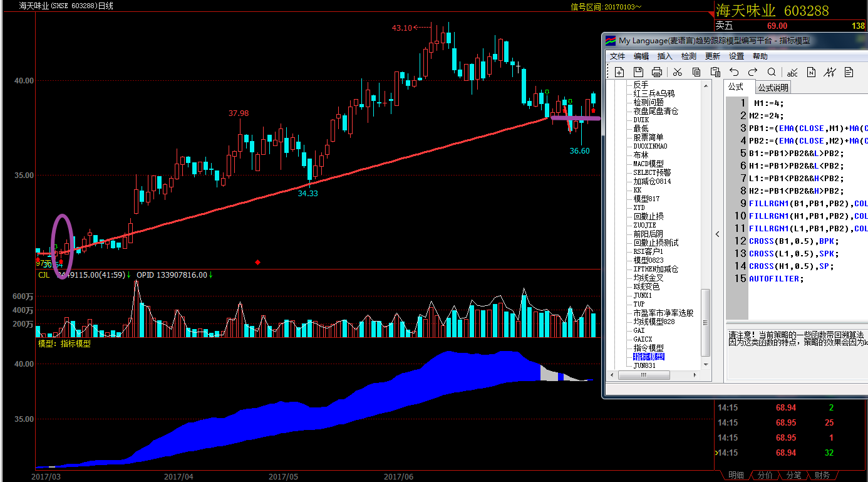Undo the last edit with the undo arrow
868x482 pixels.
[735, 72]
